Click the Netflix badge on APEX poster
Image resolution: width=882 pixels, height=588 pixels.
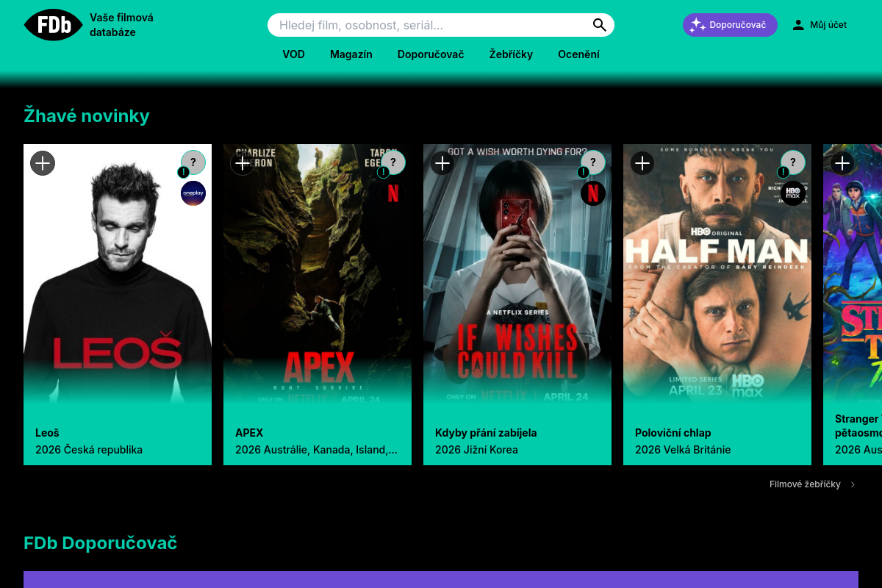pyautogui.click(x=393, y=193)
